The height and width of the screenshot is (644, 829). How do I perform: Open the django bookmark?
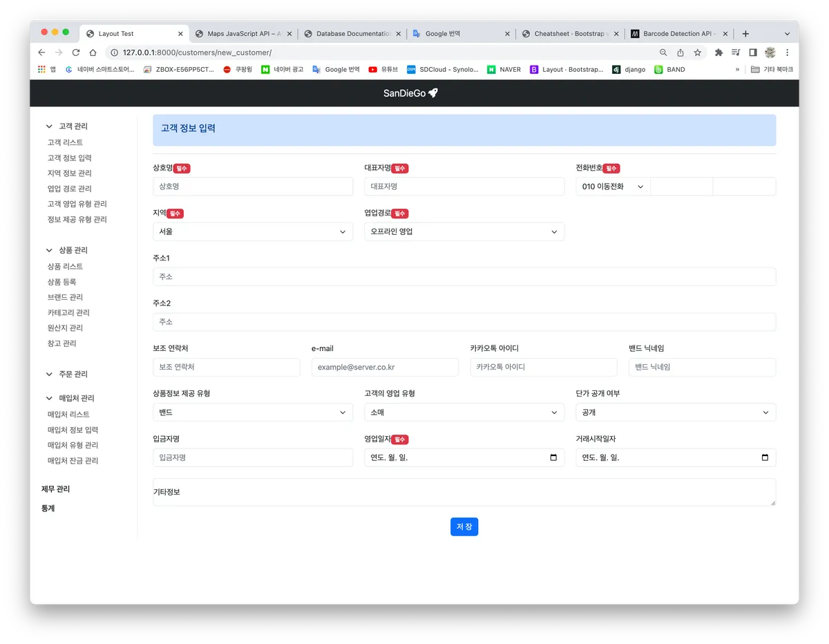(629, 69)
